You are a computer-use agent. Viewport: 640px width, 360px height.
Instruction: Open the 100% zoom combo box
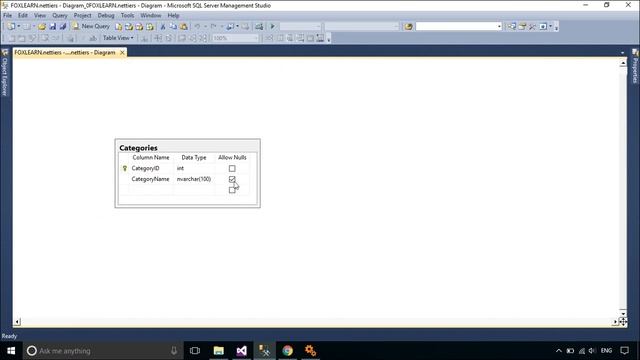(x=236, y=38)
